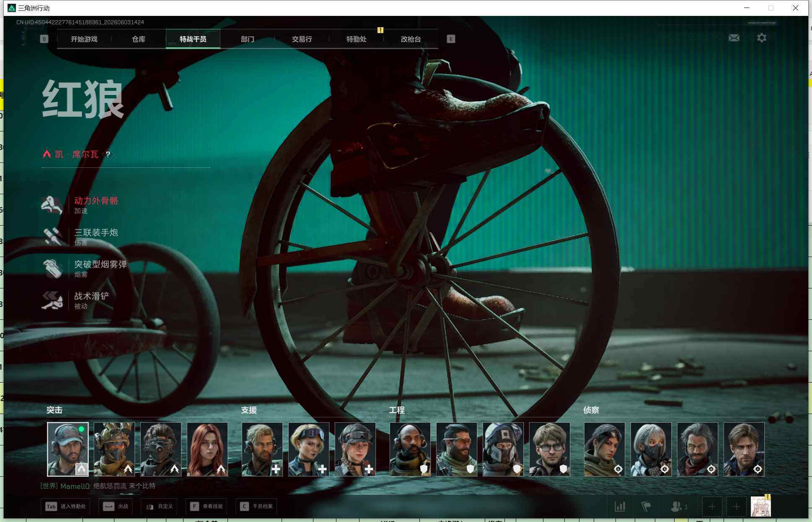The image size is (812, 522).
Task: Click the E key next-tab icon
Action: coord(451,39)
